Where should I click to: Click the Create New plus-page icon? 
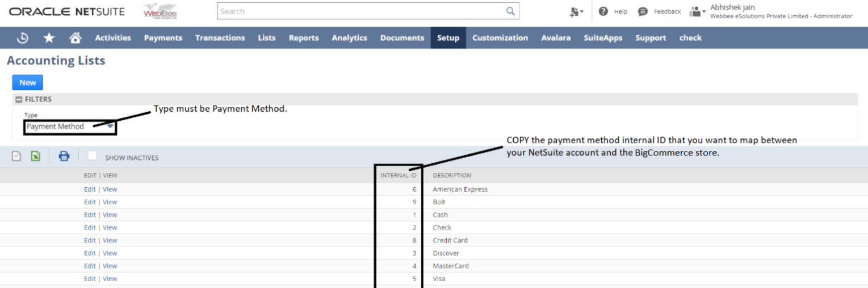coord(575,11)
